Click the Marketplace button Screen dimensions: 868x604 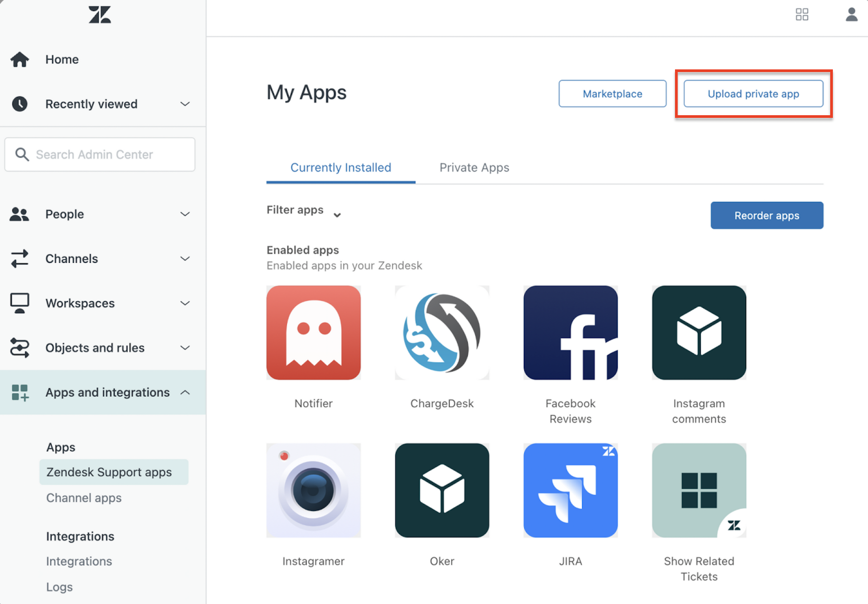tap(612, 93)
